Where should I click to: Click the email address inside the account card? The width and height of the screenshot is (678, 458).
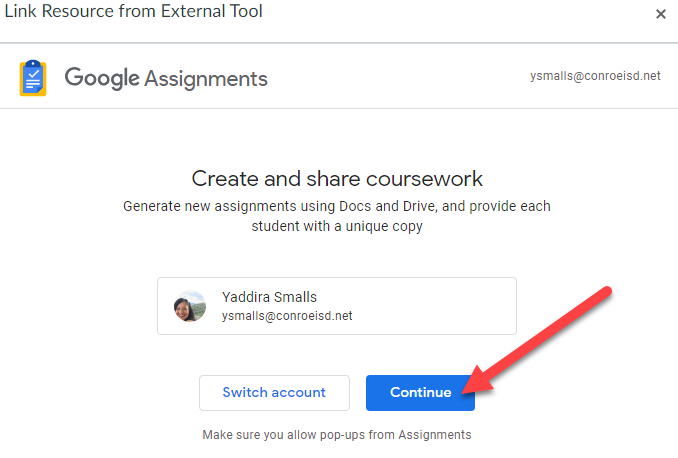tap(287, 316)
